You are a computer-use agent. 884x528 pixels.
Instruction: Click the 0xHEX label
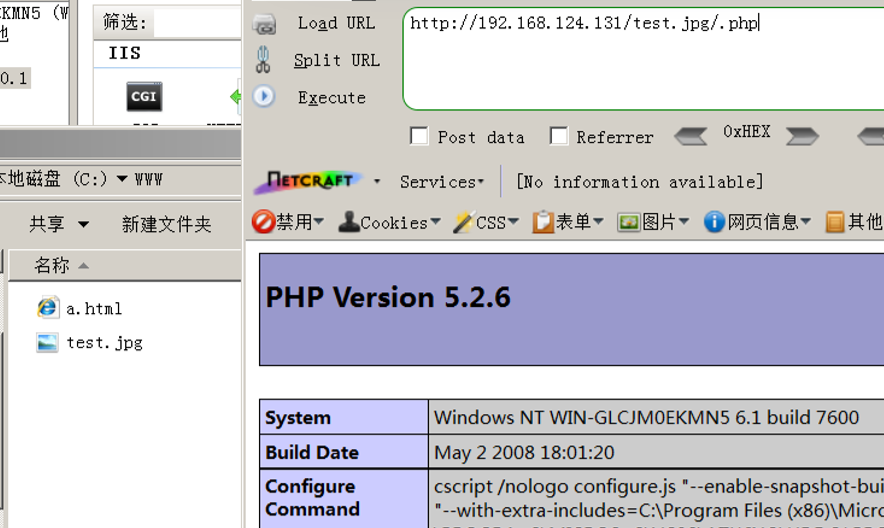tap(746, 132)
